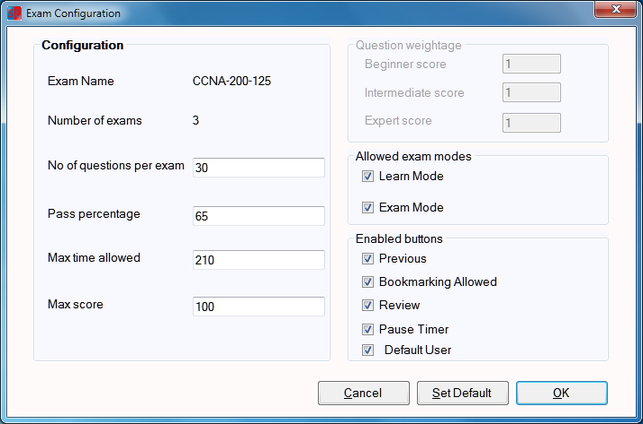Click the Expert score field
Screen dimensions: 643x424
point(531,123)
